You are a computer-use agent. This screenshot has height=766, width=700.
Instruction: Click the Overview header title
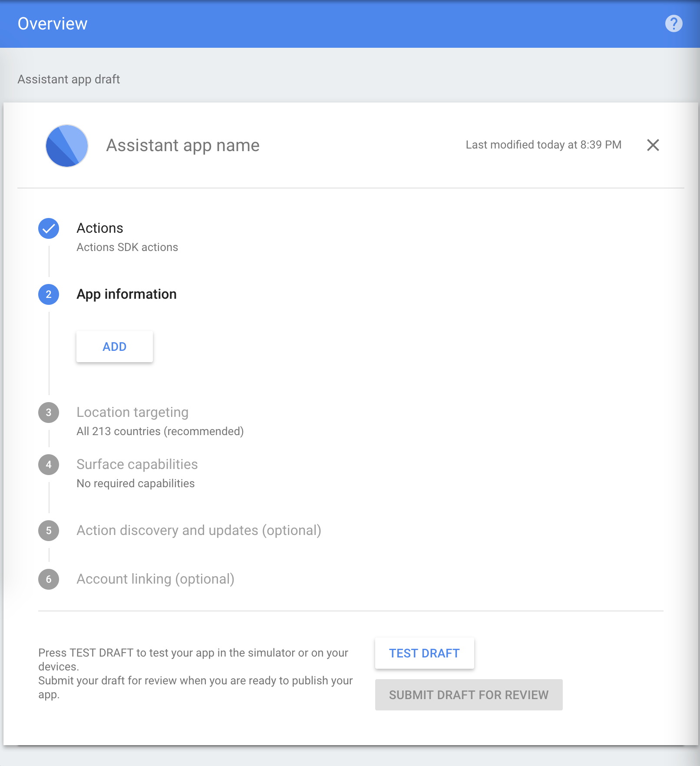coord(53,24)
